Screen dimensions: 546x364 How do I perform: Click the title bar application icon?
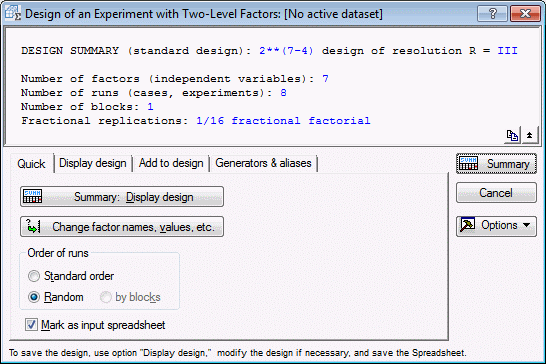coord(13,13)
